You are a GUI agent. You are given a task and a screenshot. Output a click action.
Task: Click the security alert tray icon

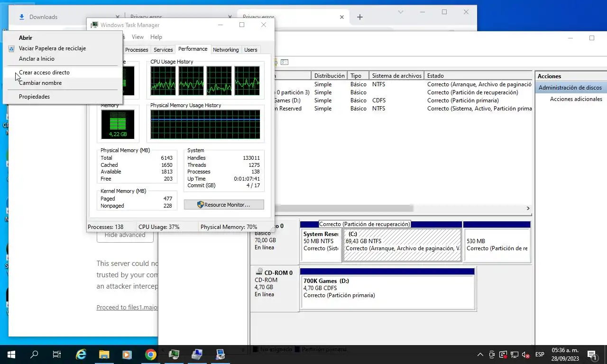pyautogui.click(x=503, y=355)
